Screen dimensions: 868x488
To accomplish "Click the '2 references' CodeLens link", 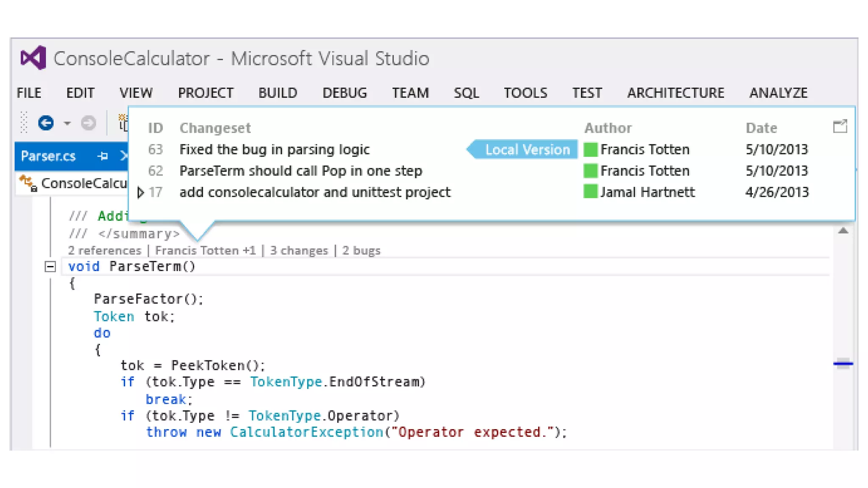I will (x=104, y=250).
